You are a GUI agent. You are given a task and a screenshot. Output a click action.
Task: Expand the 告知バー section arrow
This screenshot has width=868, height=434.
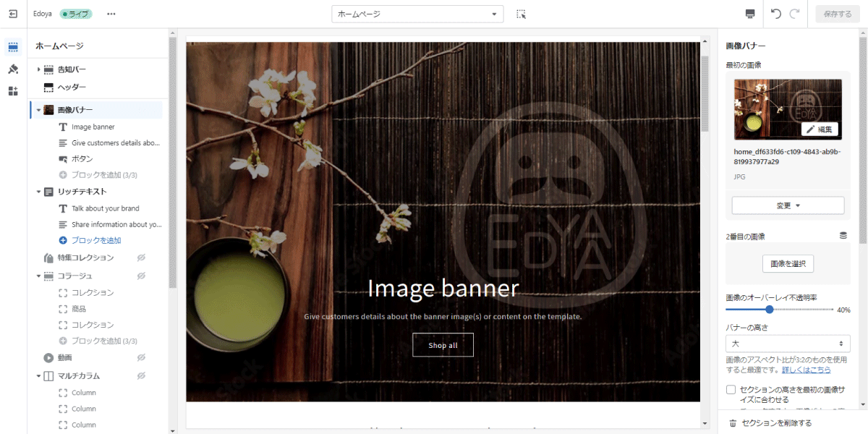pyautogui.click(x=38, y=69)
